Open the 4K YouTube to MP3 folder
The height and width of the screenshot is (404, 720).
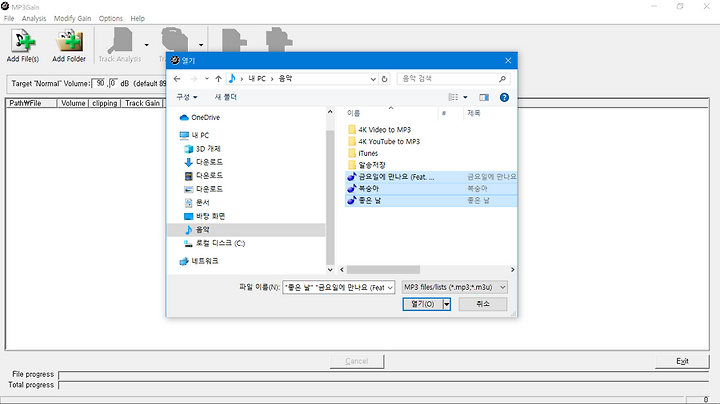pos(384,141)
